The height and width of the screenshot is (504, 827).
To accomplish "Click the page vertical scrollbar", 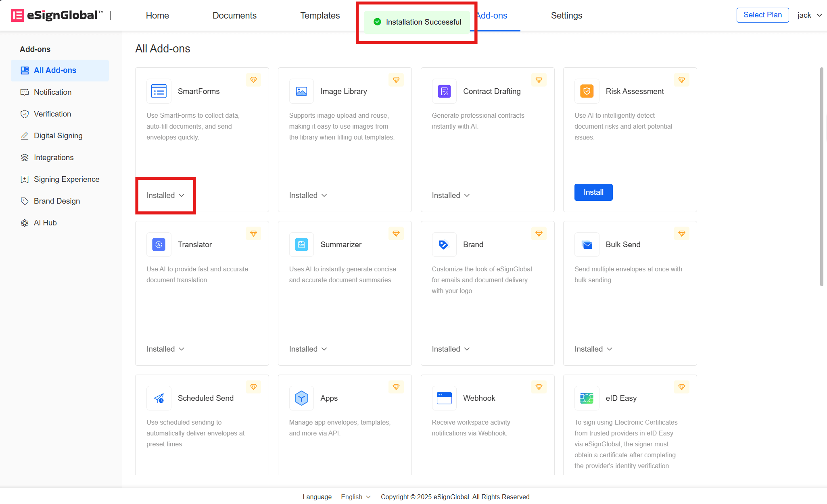I will (x=822, y=177).
